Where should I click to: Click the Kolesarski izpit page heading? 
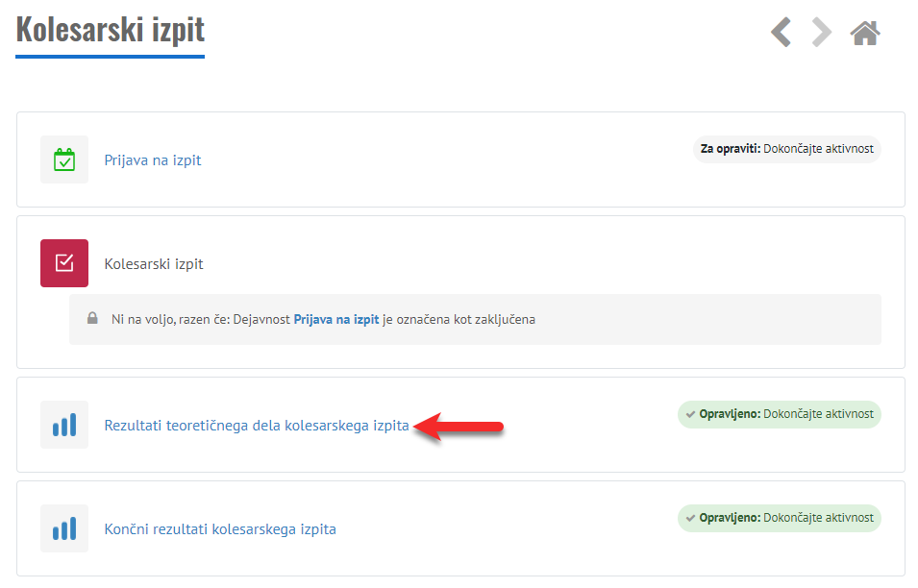tap(111, 29)
